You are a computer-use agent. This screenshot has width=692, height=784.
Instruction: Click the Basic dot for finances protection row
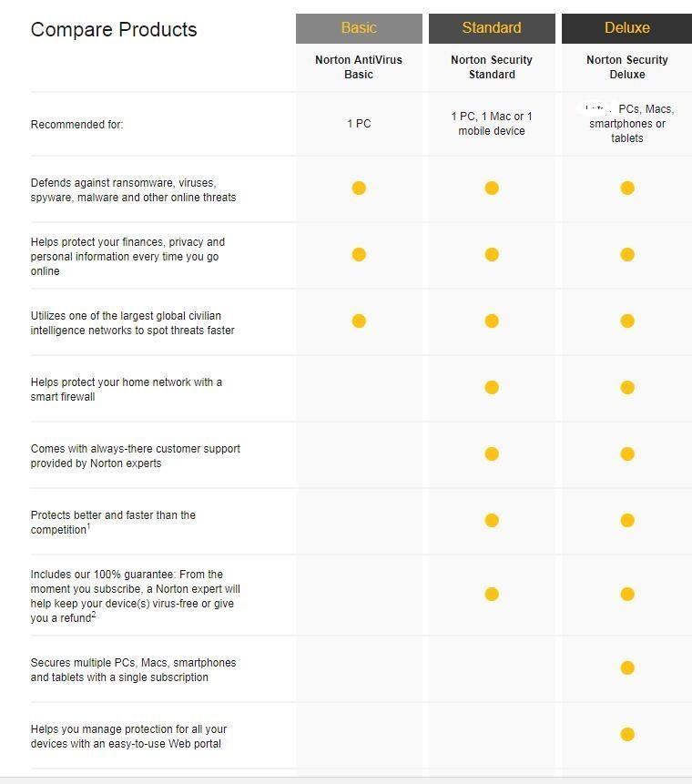pyautogui.click(x=359, y=254)
